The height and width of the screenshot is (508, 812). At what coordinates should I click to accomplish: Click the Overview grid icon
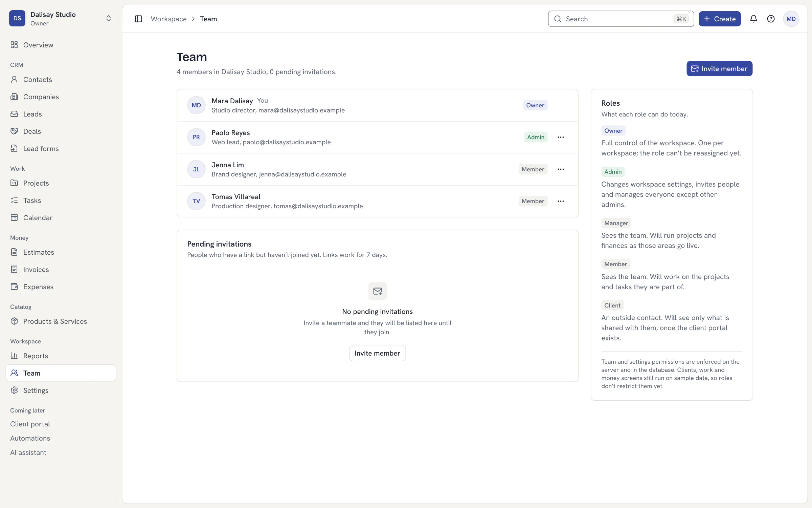[14, 45]
